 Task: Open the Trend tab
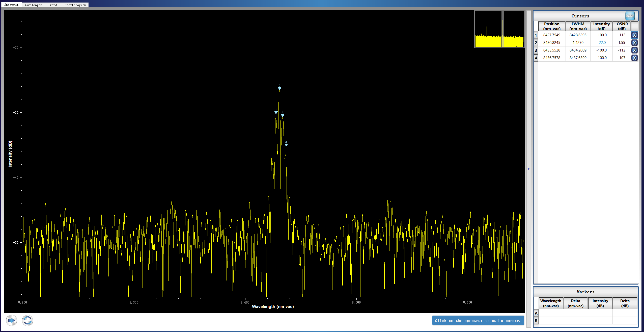[52, 5]
